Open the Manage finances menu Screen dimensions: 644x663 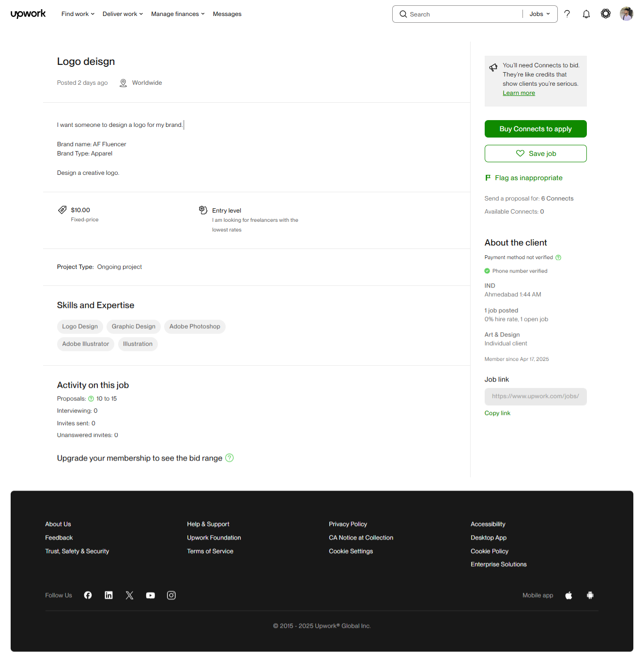point(178,14)
